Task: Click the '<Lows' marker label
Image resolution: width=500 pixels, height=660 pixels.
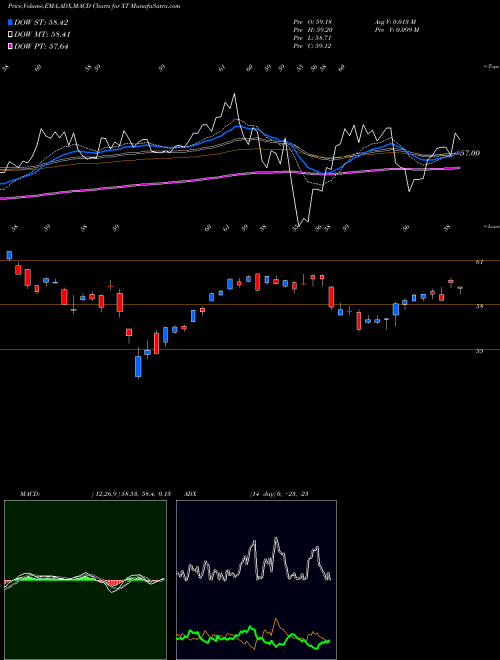Action: pyautogui.click(x=491, y=226)
